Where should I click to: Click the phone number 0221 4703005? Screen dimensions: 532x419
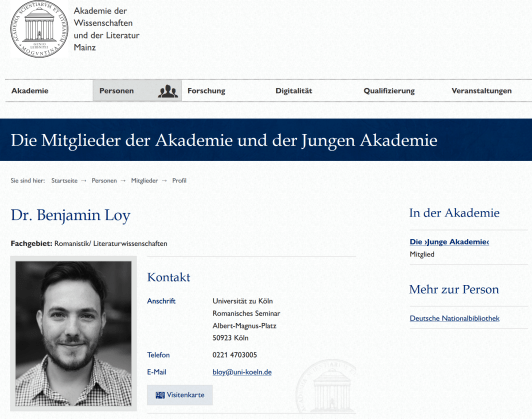[x=235, y=355]
